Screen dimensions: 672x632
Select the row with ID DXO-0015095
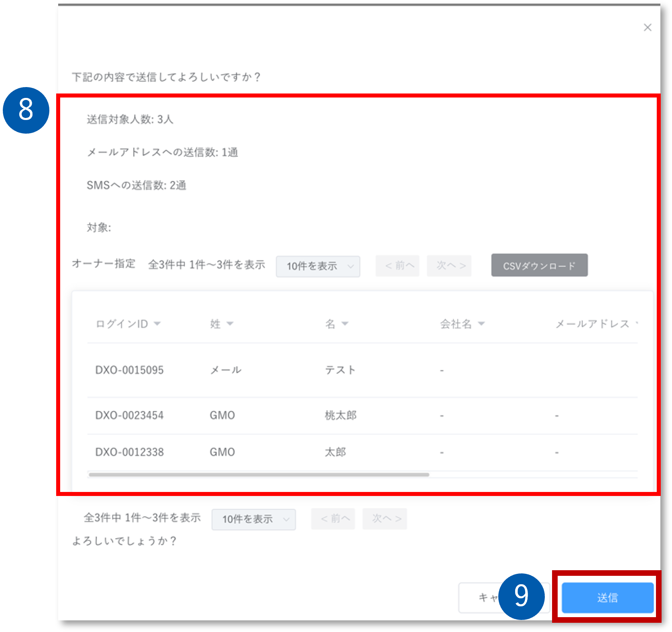click(129, 370)
